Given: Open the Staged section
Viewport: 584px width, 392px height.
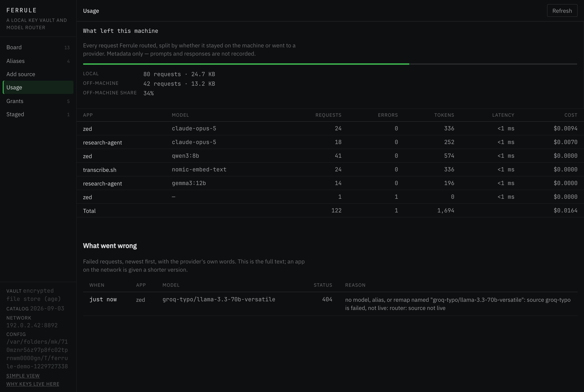Looking at the screenshot, I should click(38, 114).
